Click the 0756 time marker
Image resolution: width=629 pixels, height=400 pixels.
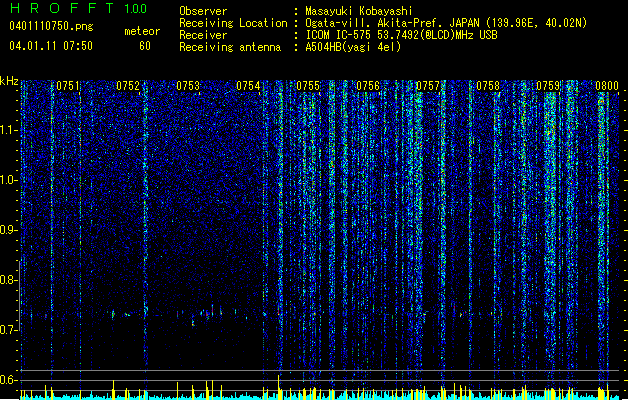pos(368,86)
